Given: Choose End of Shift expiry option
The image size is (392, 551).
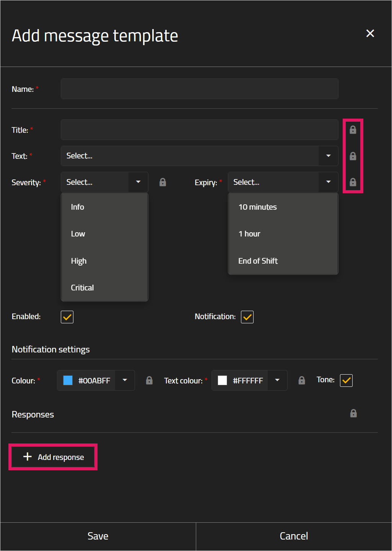Looking at the screenshot, I should point(283,261).
